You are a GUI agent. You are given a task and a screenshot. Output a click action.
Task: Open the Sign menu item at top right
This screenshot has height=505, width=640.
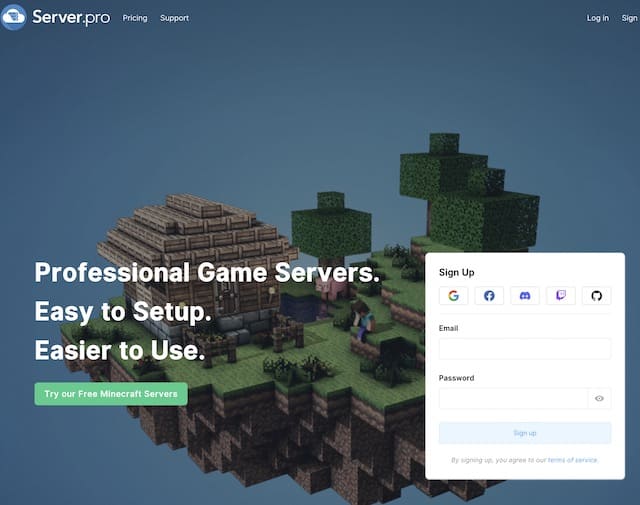point(629,18)
